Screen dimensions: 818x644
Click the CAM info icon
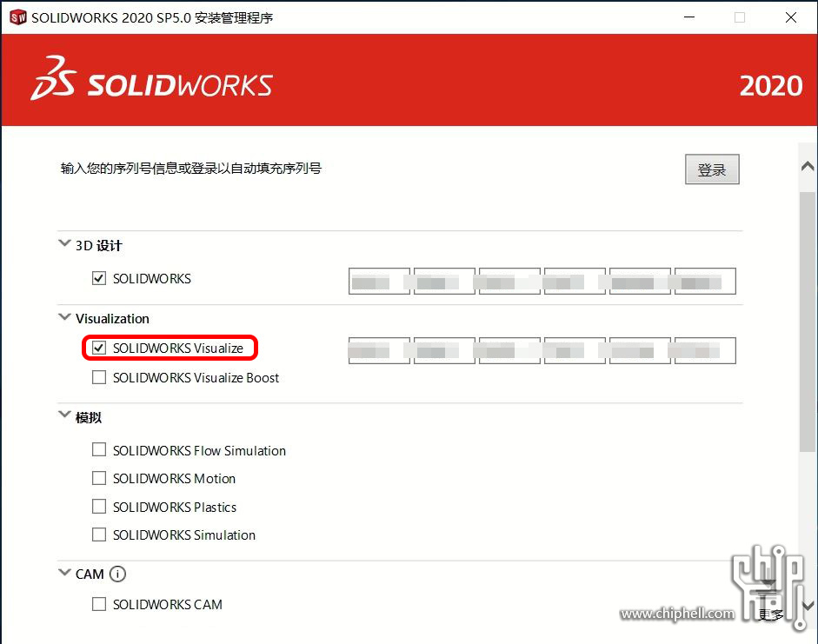pos(118,574)
